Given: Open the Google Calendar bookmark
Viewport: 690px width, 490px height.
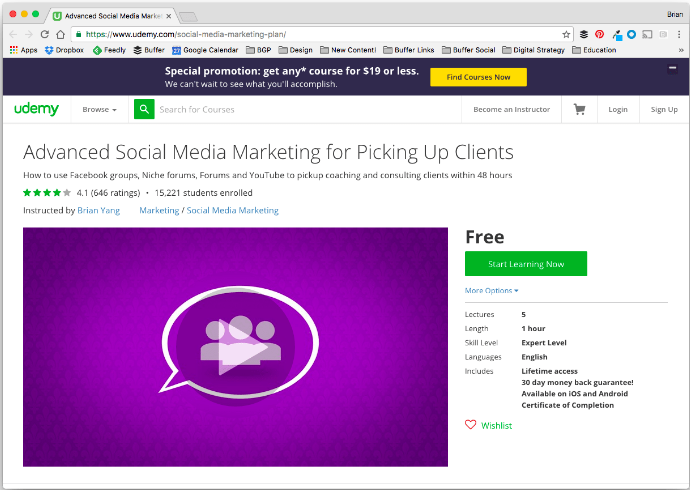Looking at the screenshot, I should pos(205,50).
